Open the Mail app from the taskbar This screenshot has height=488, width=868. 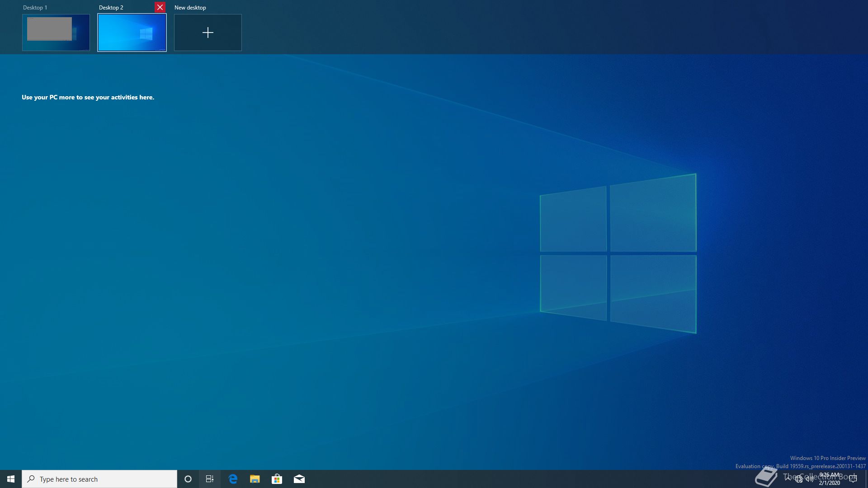click(299, 479)
